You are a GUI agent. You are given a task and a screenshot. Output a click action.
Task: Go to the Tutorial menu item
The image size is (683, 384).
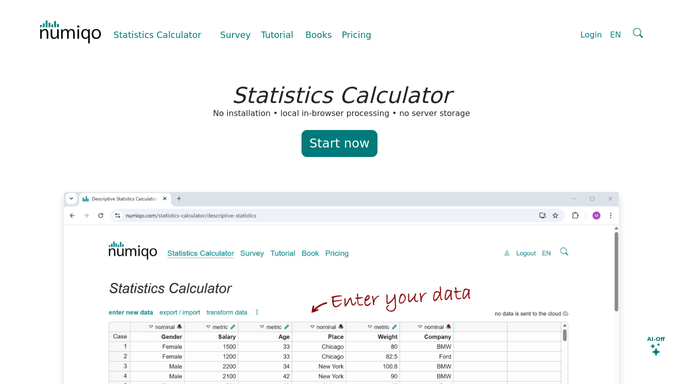[x=277, y=35]
